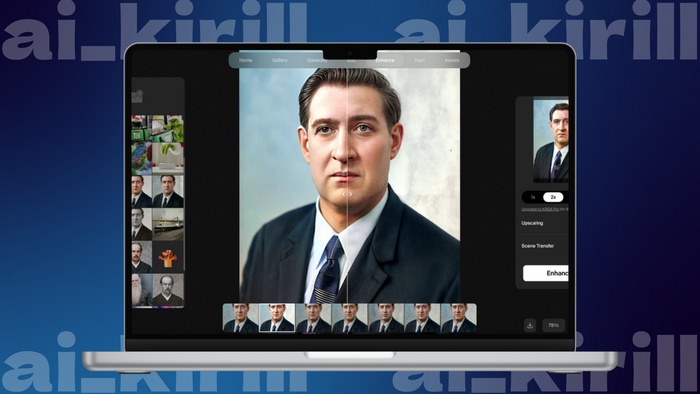The image size is (700, 394).
Task: Open the Upgrade to KREA Pro link
Action: pos(540,209)
